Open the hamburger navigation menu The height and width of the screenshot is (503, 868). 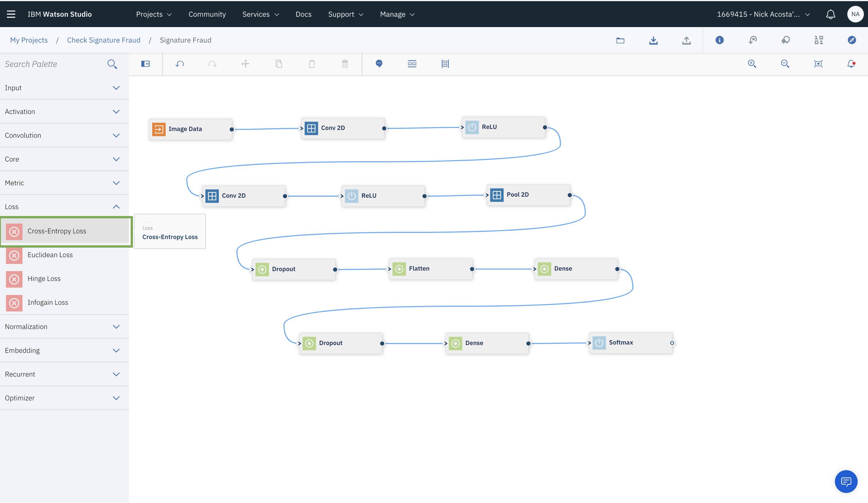[x=11, y=14]
